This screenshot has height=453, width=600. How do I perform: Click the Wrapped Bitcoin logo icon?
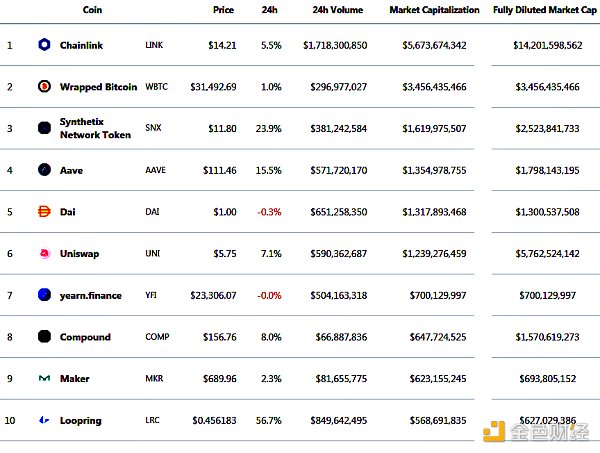click(44, 87)
